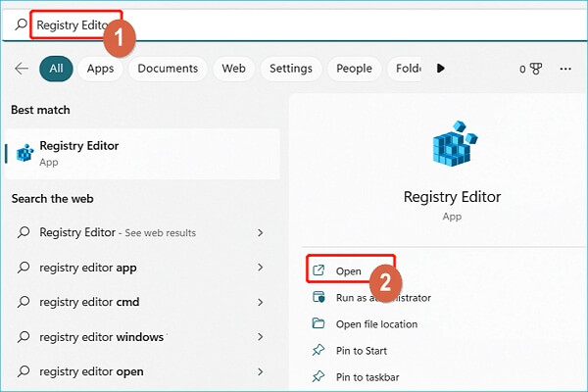This screenshot has height=392, width=588.
Task: Click the Open external-link icon
Action: [318, 270]
